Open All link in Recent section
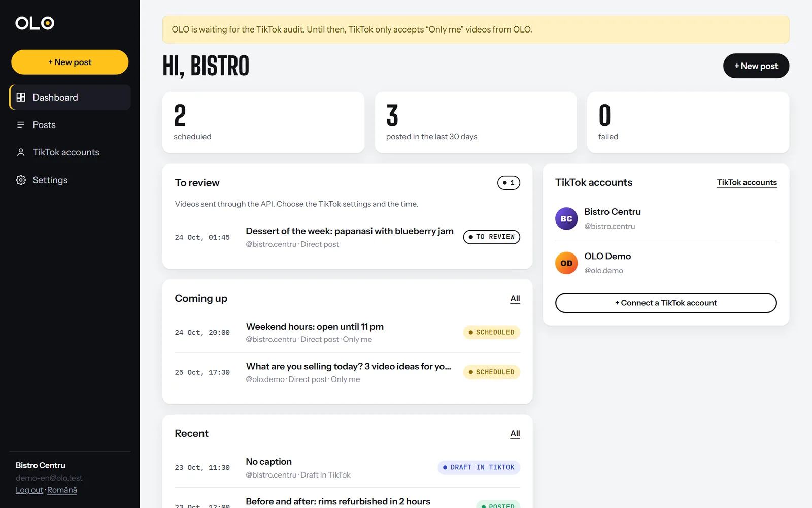Viewport: 812px width, 508px height. pos(515,434)
